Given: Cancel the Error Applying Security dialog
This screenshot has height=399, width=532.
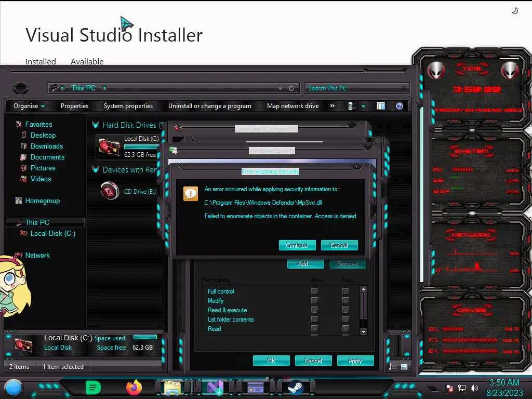Looking at the screenshot, I should pyautogui.click(x=339, y=245).
